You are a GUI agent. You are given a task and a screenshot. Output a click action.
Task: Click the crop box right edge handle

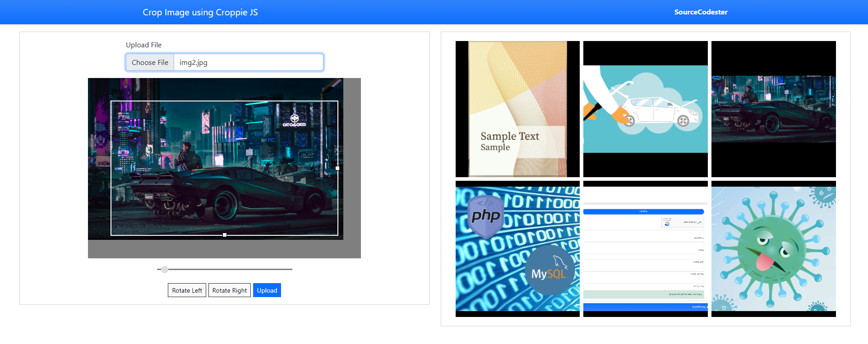(x=337, y=168)
